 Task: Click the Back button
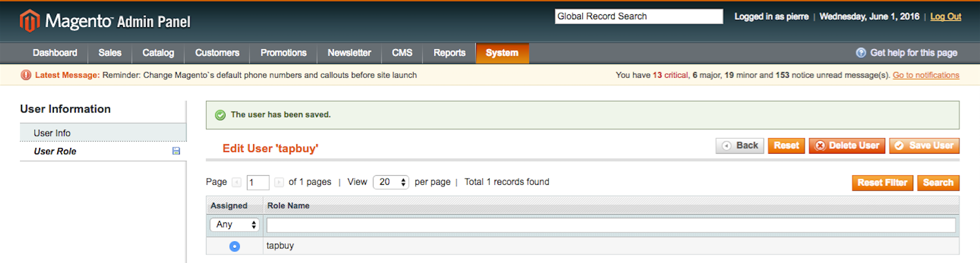740,146
